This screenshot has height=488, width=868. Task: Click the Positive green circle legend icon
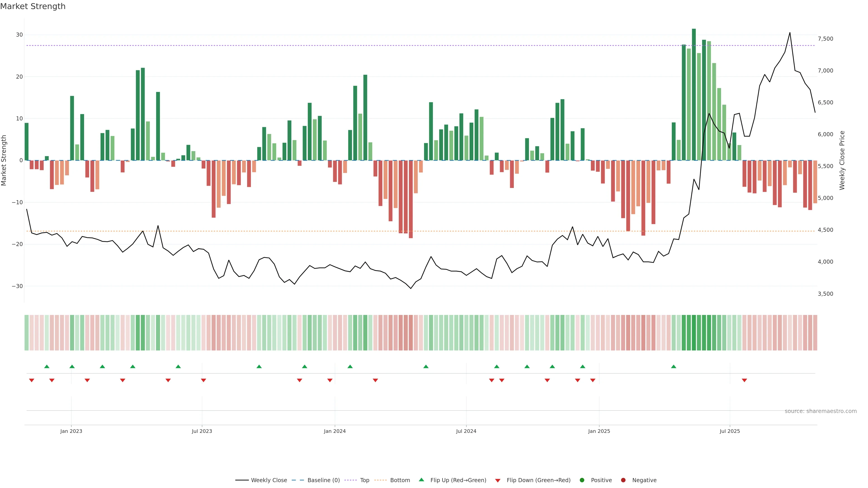point(582,480)
